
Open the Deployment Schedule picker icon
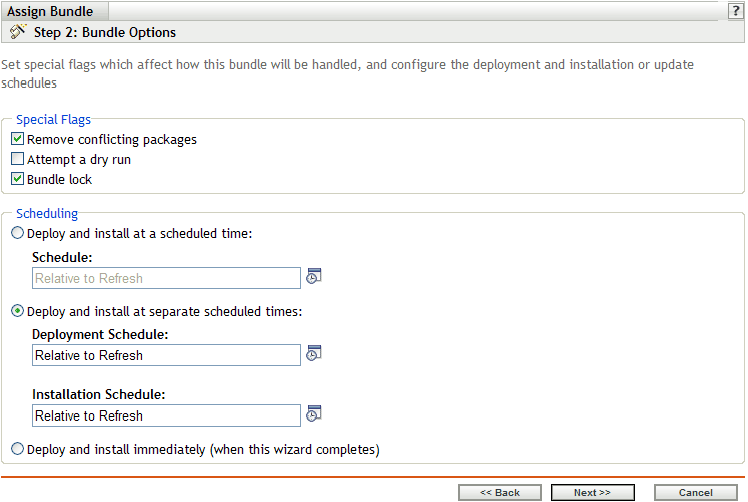[x=314, y=354]
